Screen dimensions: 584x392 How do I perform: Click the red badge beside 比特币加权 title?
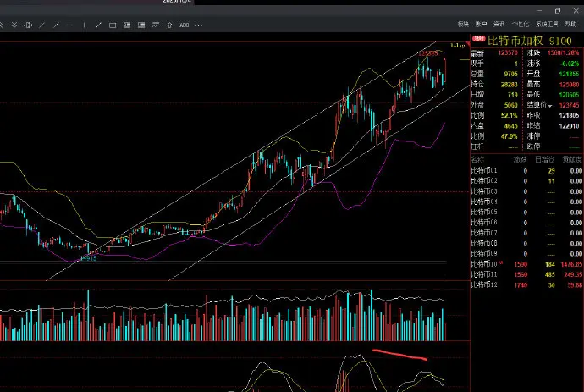coord(478,38)
